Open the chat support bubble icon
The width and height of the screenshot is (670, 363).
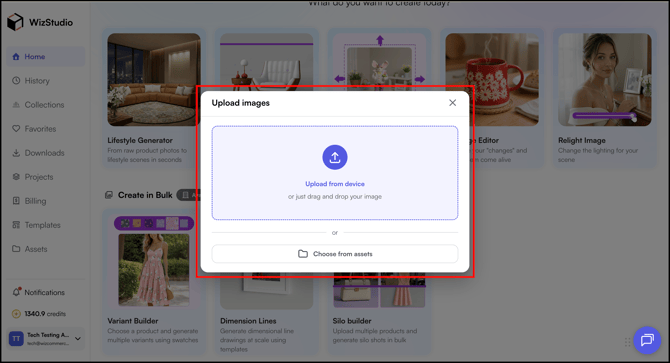(647, 340)
